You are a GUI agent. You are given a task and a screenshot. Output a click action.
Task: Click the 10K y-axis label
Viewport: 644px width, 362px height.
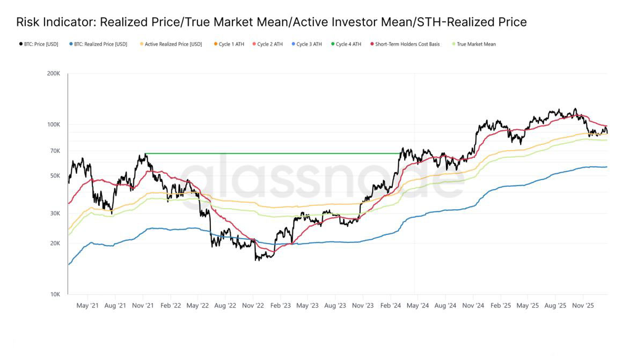(x=55, y=294)
